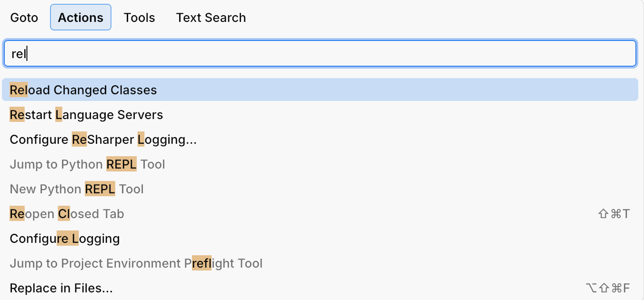
Task: Open the Text Search tab
Action: tap(211, 17)
